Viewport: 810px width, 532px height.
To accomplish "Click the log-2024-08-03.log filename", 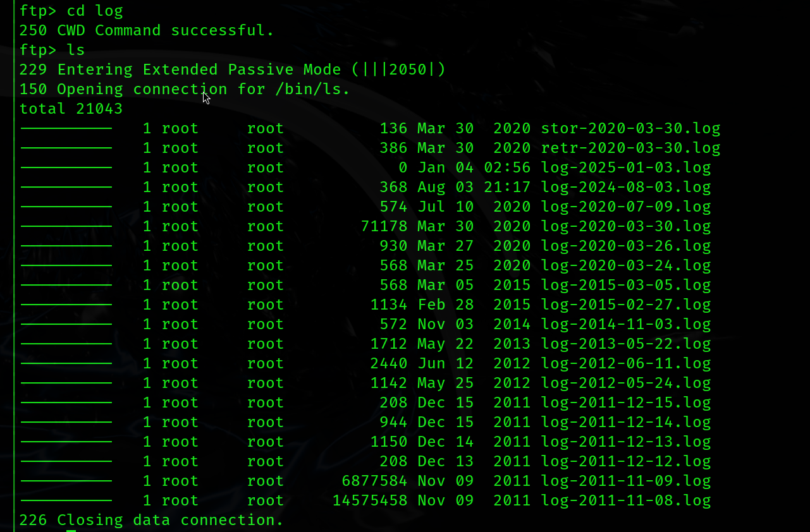I will click(626, 187).
